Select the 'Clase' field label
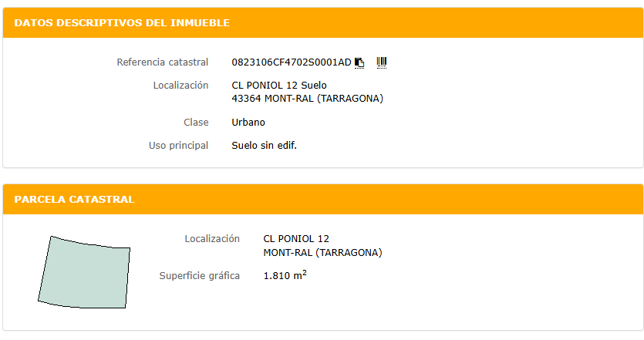 (x=196, y=122)
